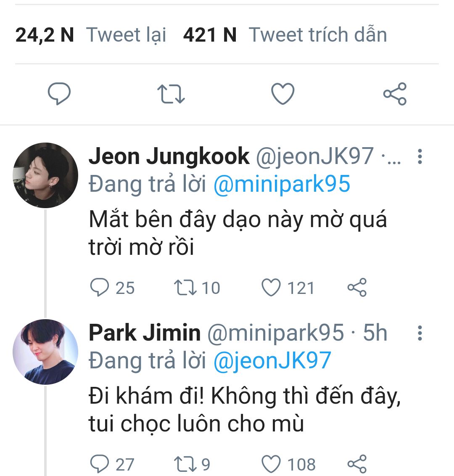Share Jeon Jungkook's reply
Image resolution: width=454 pixels, height=476 pixels.
357,288
